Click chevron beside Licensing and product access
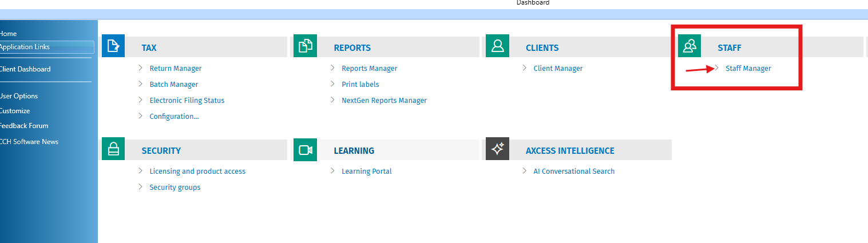This screenshot has height=243, width=868. [140, 171]
